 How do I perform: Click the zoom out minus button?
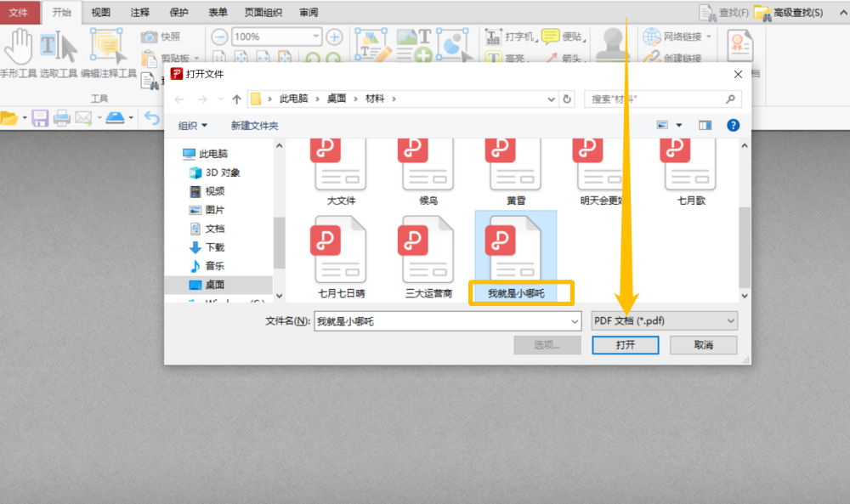point(219,37)
